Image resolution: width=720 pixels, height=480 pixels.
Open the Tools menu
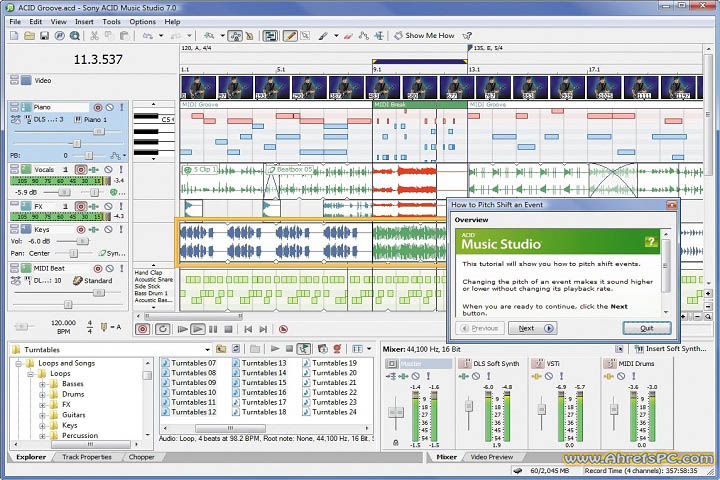pos(111,22)
